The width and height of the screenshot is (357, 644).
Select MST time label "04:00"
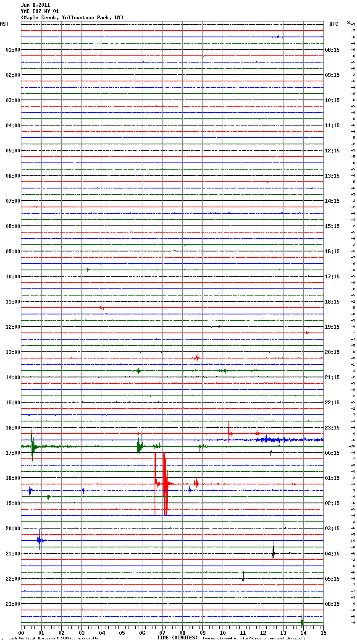(13, 126)
